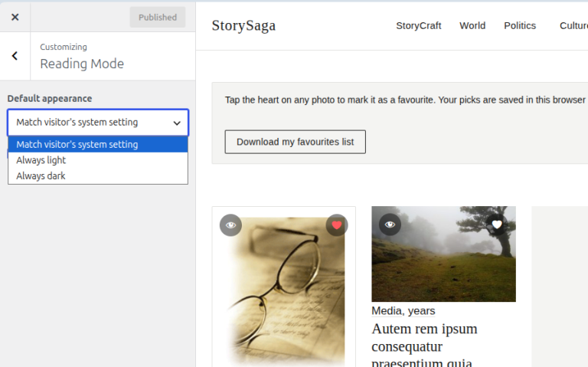Toggle the white heart on the foggy landscape photo
This screenshot has width=588, height=367.
click(497, 224)
